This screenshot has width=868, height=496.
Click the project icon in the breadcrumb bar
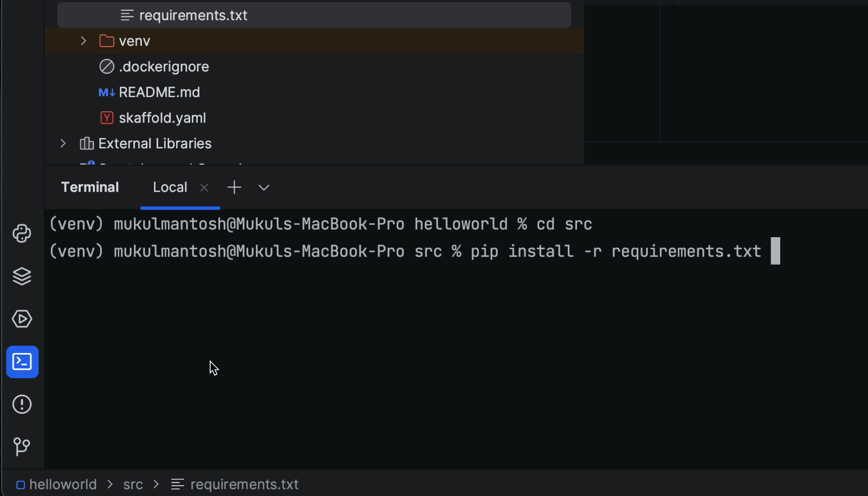pos(20,484)
